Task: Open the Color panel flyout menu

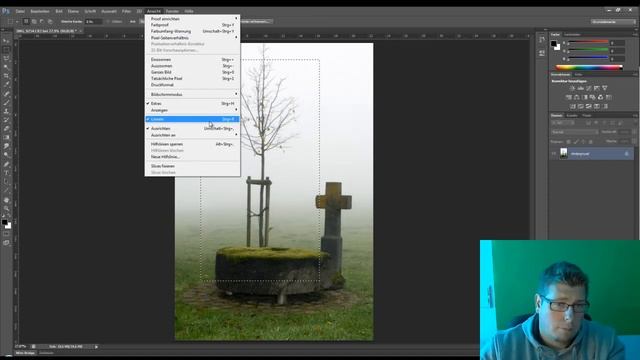Action: (x=636, y=35)
